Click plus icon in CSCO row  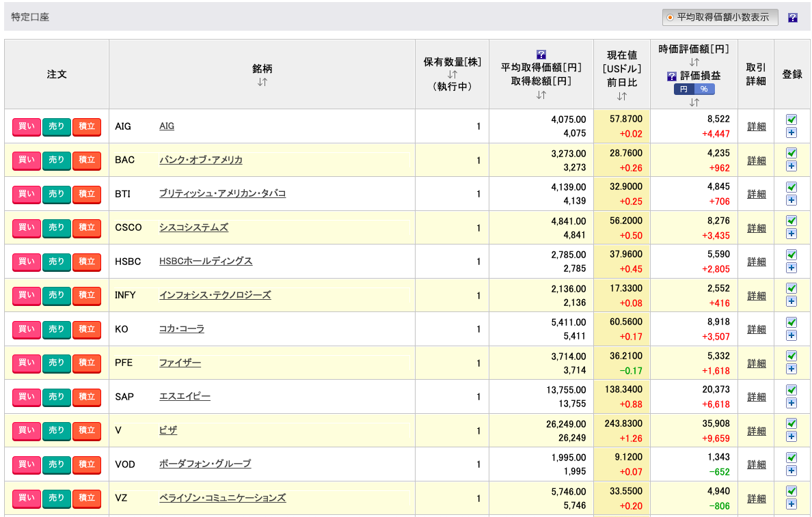[x=791, y=234]
